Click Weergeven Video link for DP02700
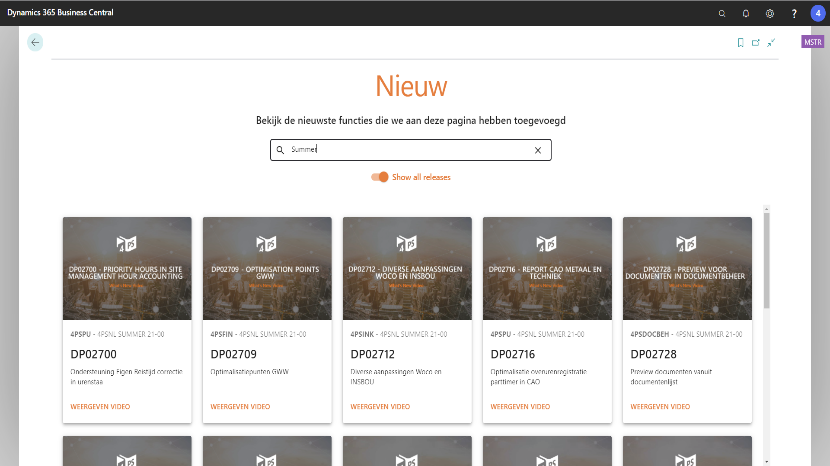This screenshot has width=830, height=466. point(100,407)
